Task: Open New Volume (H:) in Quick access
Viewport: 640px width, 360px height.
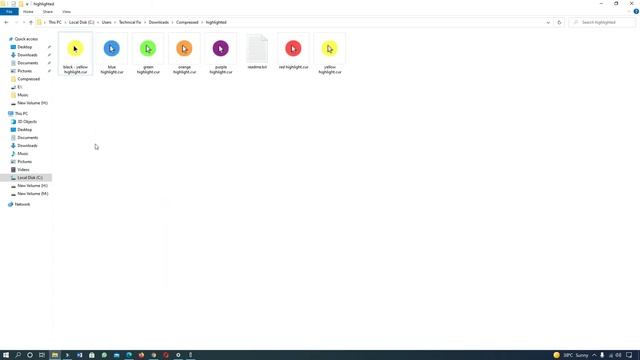Action: pyautogui.click(x=32, y=103)
